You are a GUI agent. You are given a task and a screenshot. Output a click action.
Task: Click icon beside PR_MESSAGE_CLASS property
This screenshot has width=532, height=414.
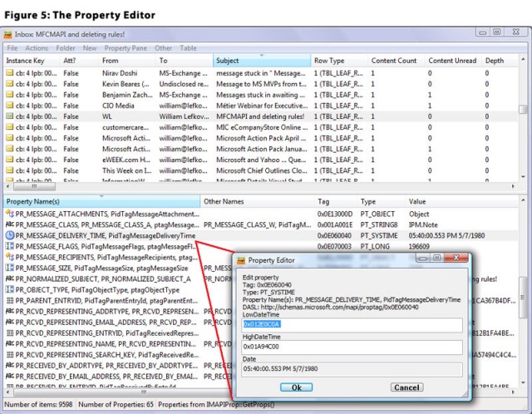tap(9, 225)
